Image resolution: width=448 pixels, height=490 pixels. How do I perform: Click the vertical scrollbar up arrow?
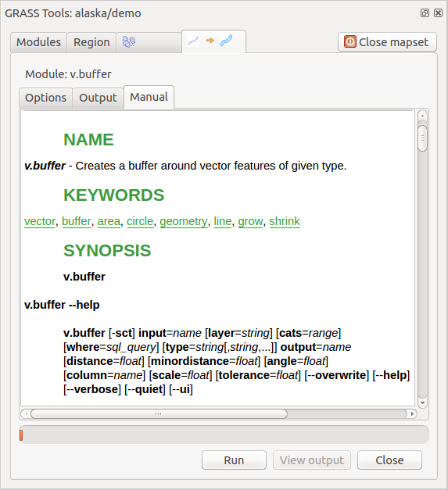422,116
